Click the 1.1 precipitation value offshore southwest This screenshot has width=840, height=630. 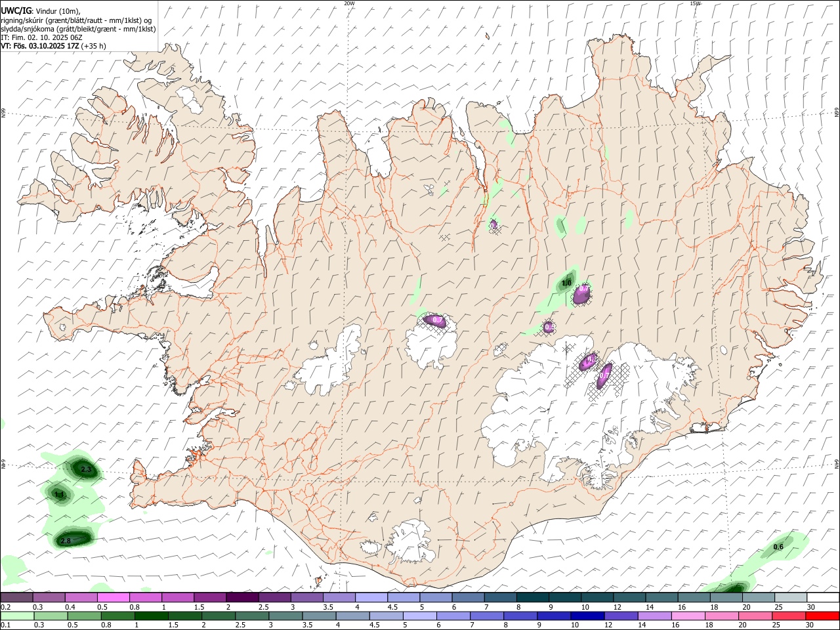[x=59, y=495]
